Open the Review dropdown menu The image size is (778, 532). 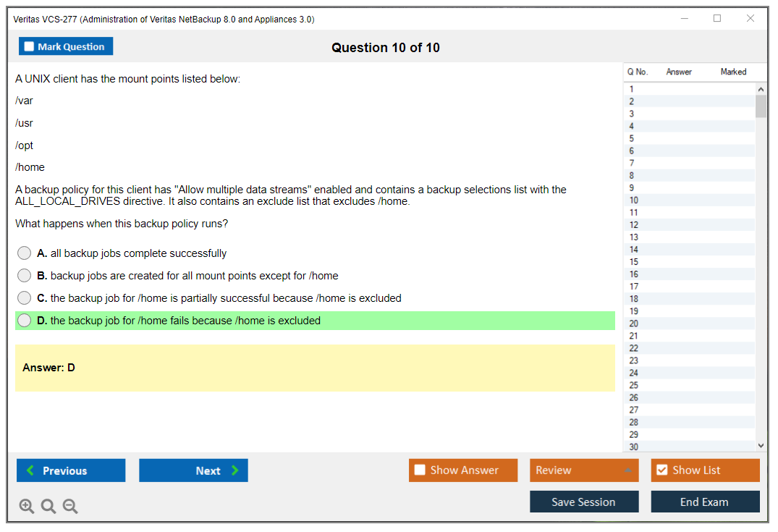583,470
